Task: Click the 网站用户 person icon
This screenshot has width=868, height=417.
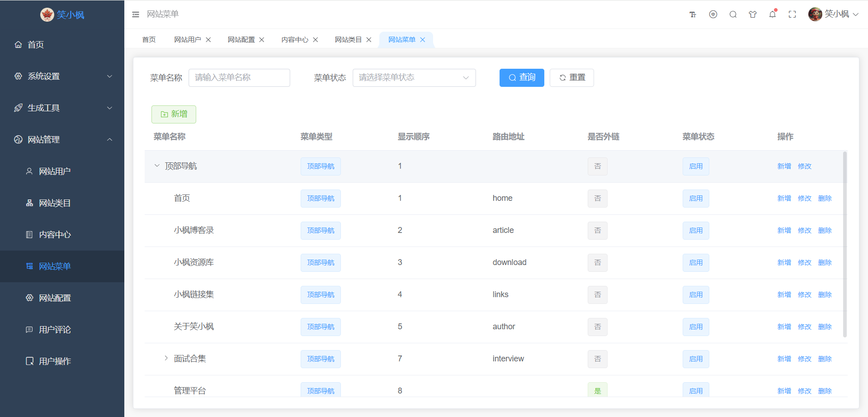Action: coord(29,171)
